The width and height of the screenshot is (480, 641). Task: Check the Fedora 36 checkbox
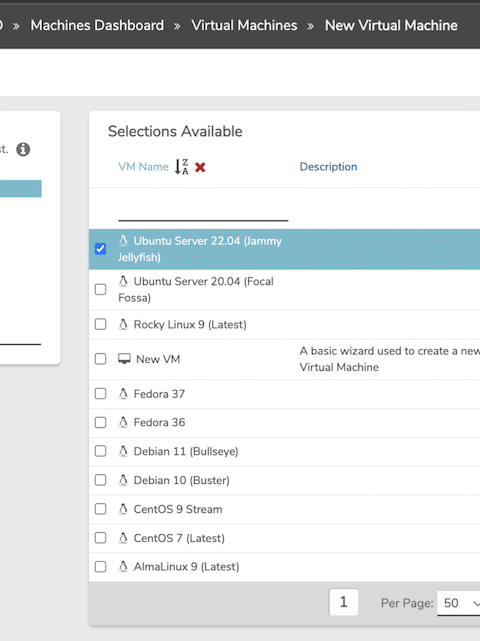coord(100,422)
